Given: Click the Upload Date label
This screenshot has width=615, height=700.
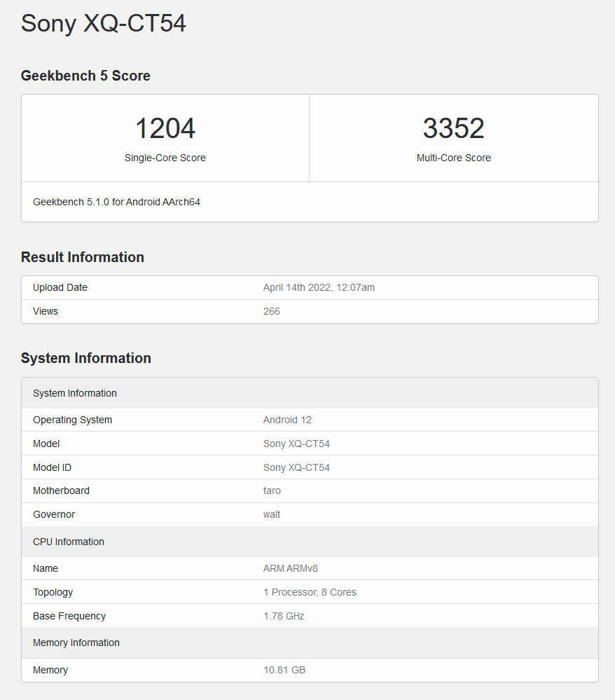Looking at the screenshot, I should [x=60, y=287].
